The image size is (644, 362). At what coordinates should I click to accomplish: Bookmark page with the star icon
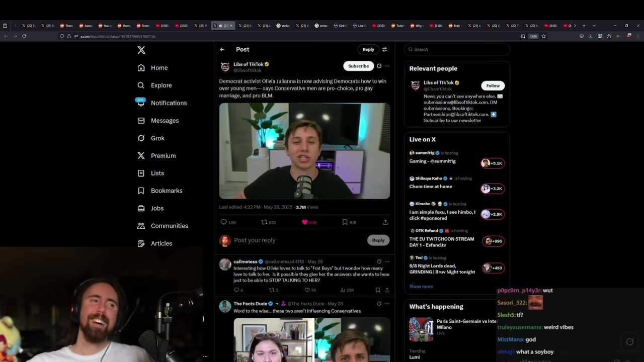coord(543,36)
